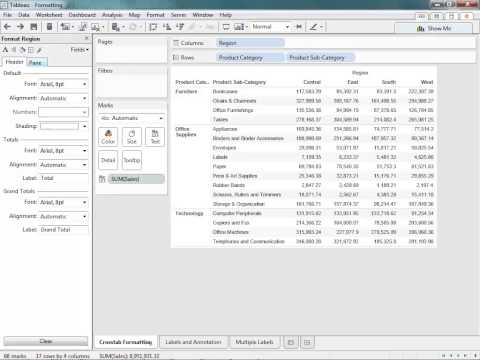Image resolution: width=480 pixels, height=360 pixels.
Task: Click the save icon in the toolbar
Action: point(34,27)
